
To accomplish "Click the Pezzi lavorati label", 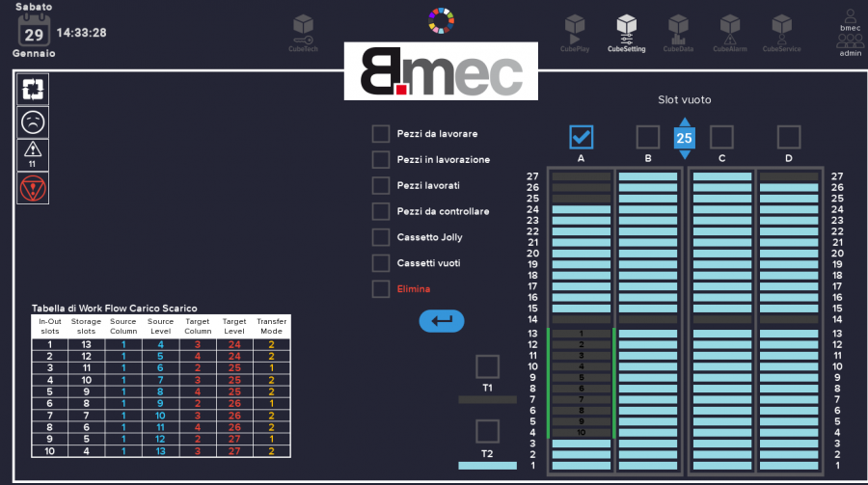I will (428, 185).
